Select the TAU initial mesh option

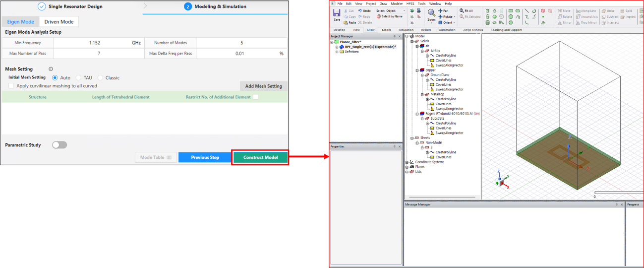[79, 78]
